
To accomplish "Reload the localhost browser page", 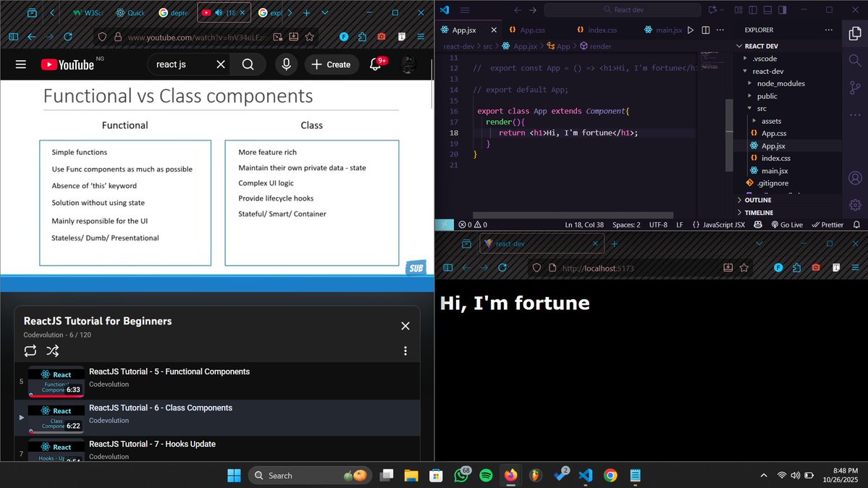I will [x=502, y=268].
